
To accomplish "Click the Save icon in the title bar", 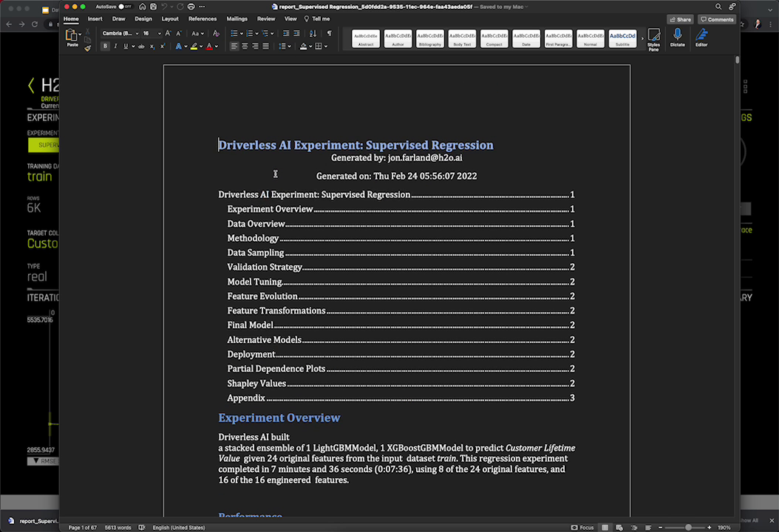I will coord(153,7).
